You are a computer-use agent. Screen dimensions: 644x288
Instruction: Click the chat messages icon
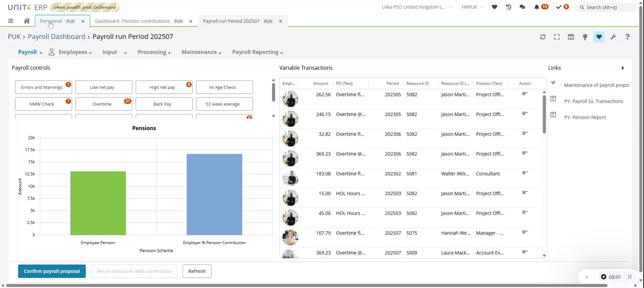[x=522, y=7]
